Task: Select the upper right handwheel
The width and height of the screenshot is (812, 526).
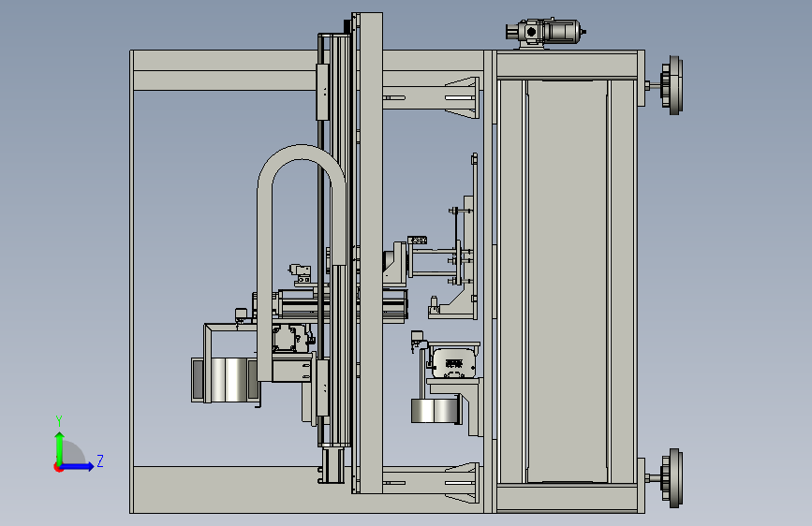Action: tap(672, 85)
